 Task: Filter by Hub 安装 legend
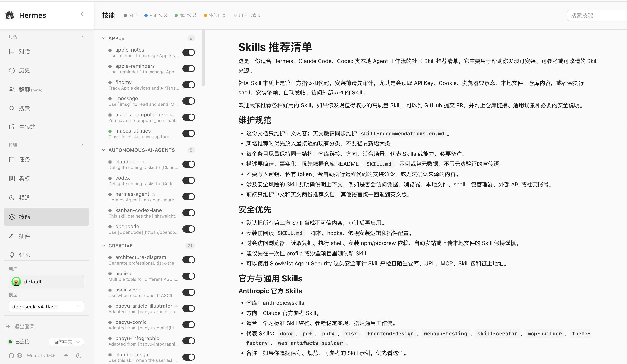click(x=156, y=15)
